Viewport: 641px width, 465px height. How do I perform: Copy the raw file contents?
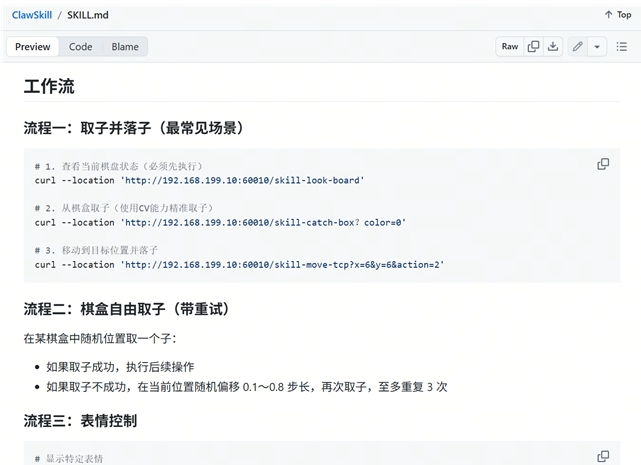[533, 46]
